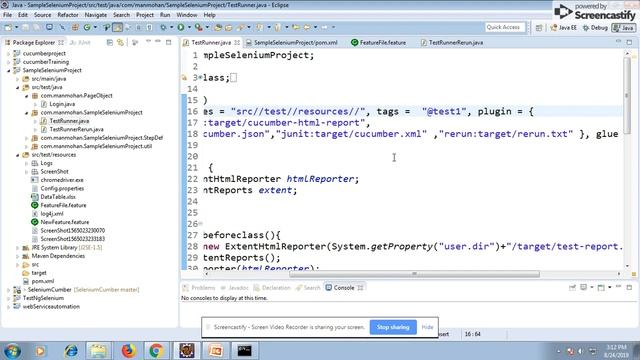640x360 pixels.
Task: Select the TestNgSelenium project
Action: (x=43, y=298)
